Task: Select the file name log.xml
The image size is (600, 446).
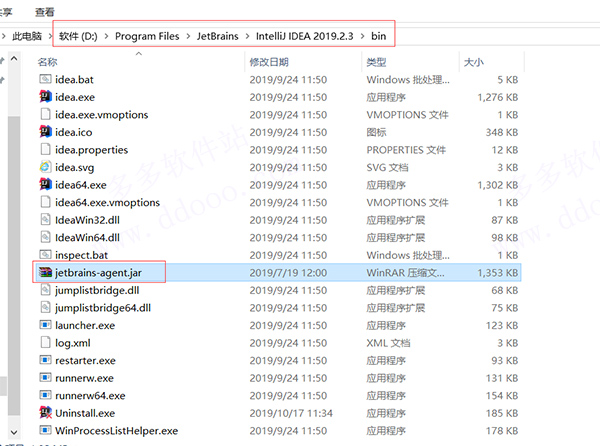Action: pos(73,343)
